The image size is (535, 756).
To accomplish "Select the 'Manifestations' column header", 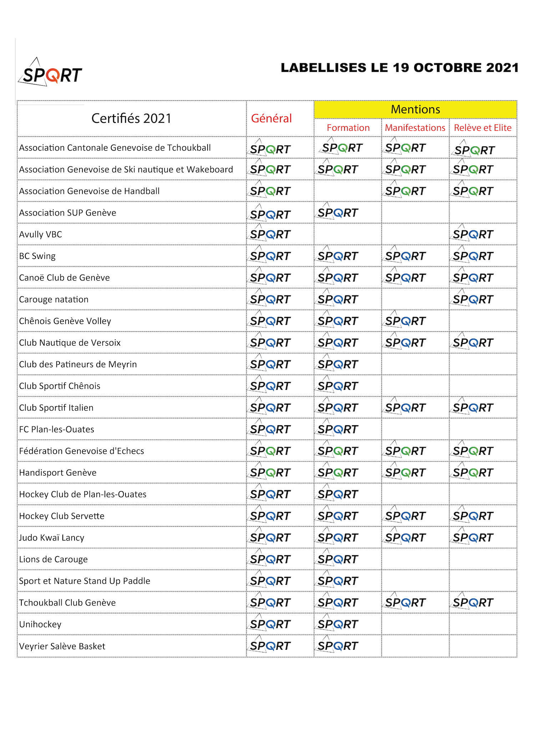I will [x=415, y=128].
